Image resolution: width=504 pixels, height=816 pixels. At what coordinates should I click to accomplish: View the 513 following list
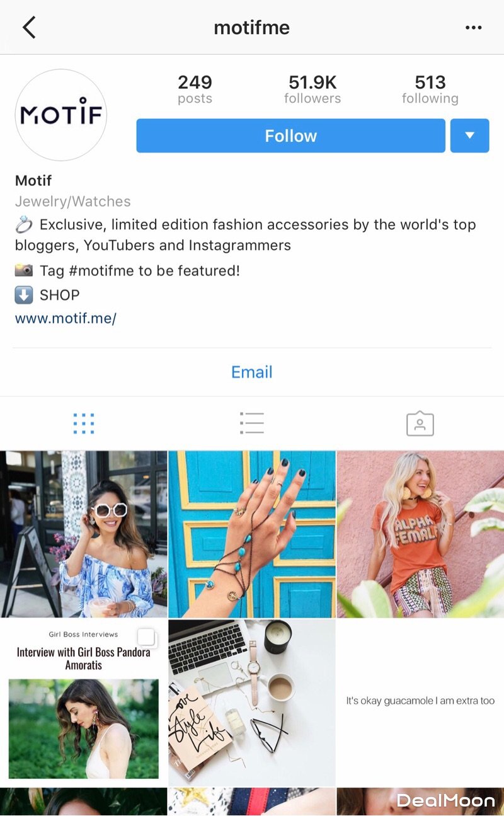[x=430, y=89]
